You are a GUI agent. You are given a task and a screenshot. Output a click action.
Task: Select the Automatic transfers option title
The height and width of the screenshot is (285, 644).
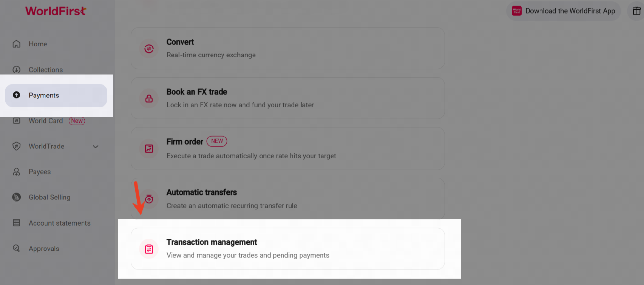coord(202,192)
